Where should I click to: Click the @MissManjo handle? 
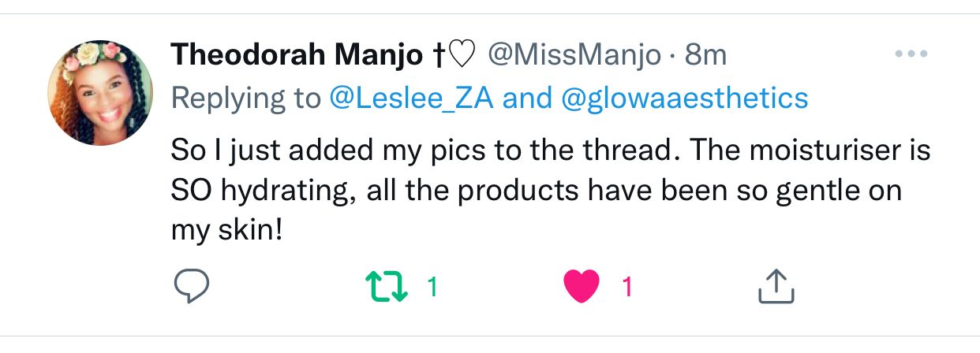574,54
